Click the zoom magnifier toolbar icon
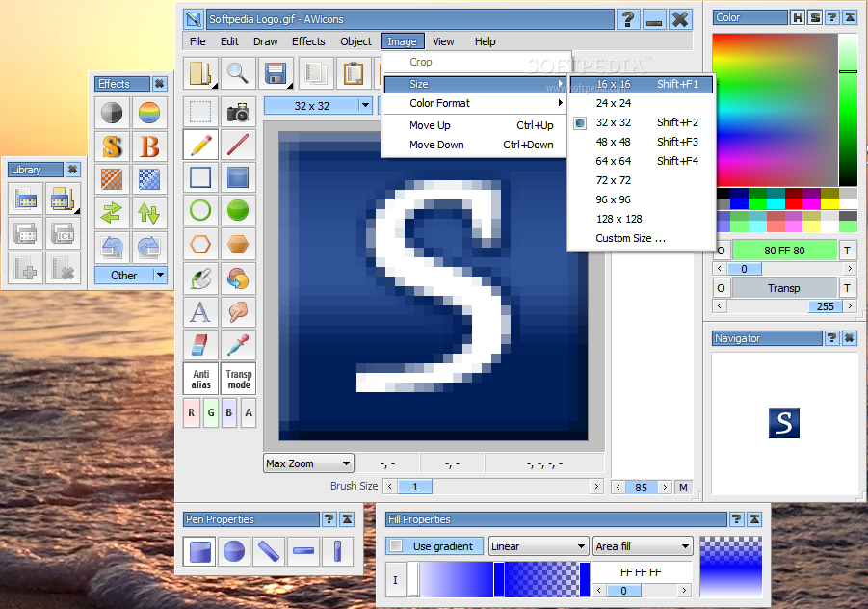Viewport: 868px width, 609px height. pyautogui.click(x=238, y=73)
